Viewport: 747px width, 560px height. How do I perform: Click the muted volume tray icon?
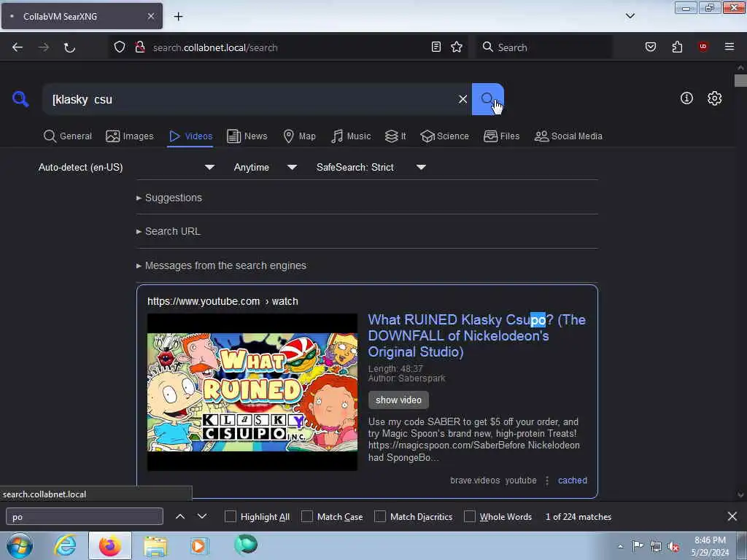pyautogui.click(x=673, y=546)
